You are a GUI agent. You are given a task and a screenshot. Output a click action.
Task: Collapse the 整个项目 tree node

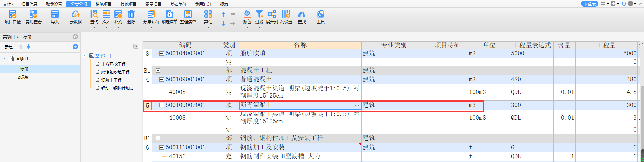click(x=85, y=56)
